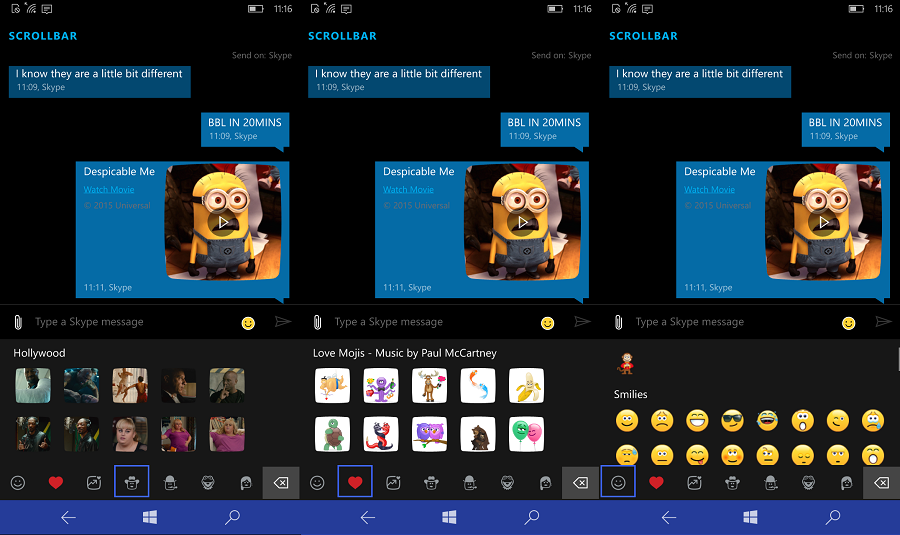
Task: Tap Windows Start button on Smilies screen
Action: (x=750, y=518)
